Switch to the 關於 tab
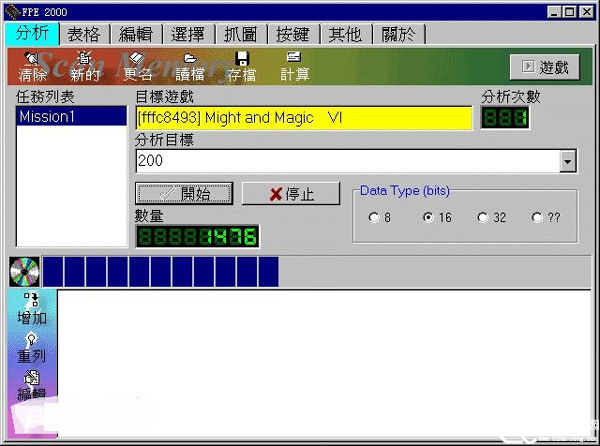 [398, 34]
